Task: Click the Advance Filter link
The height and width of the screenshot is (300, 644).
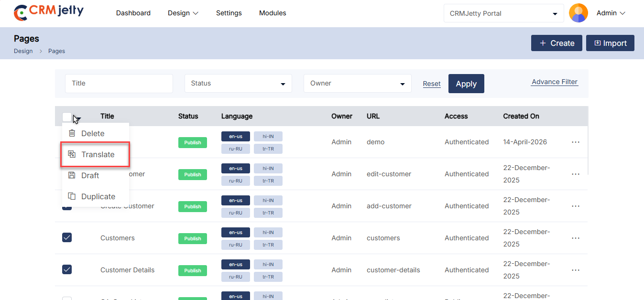Action: pyautogui.click(x=555, y=82)
